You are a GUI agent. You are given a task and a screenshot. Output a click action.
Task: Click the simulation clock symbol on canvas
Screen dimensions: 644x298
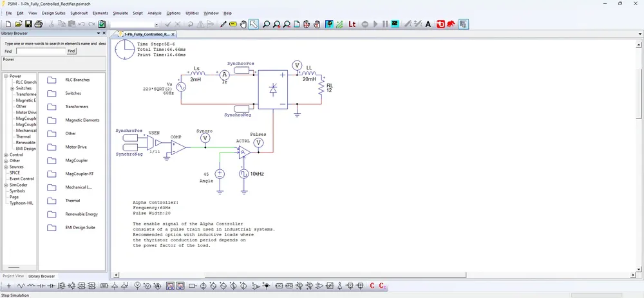point(124,50)
